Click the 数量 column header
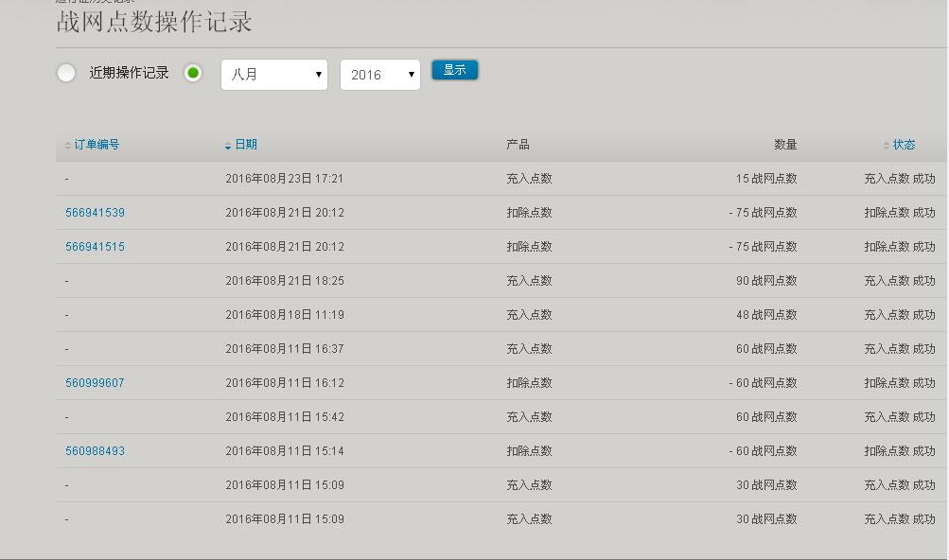 [x=785, y=145]
